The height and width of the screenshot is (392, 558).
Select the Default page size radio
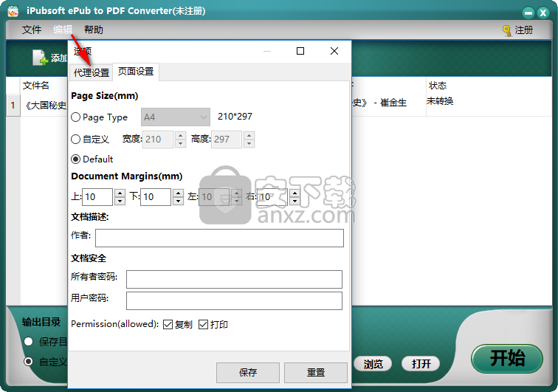pos(75,159)
